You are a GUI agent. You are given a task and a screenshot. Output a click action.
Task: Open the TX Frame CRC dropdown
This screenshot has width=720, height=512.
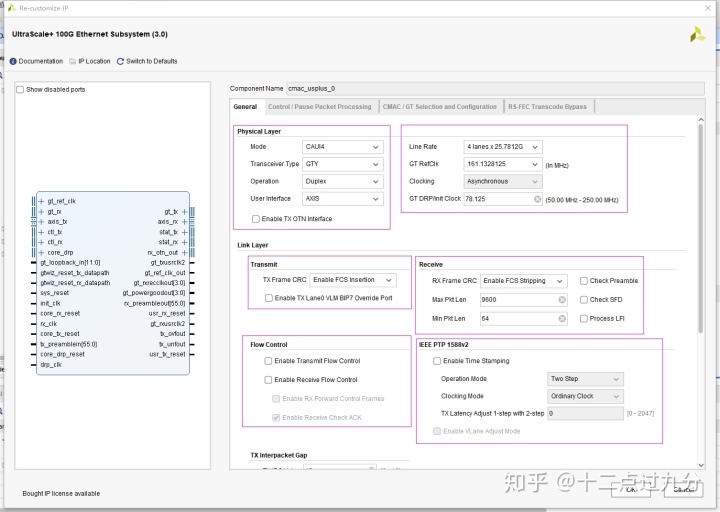[x=353, y=280]
